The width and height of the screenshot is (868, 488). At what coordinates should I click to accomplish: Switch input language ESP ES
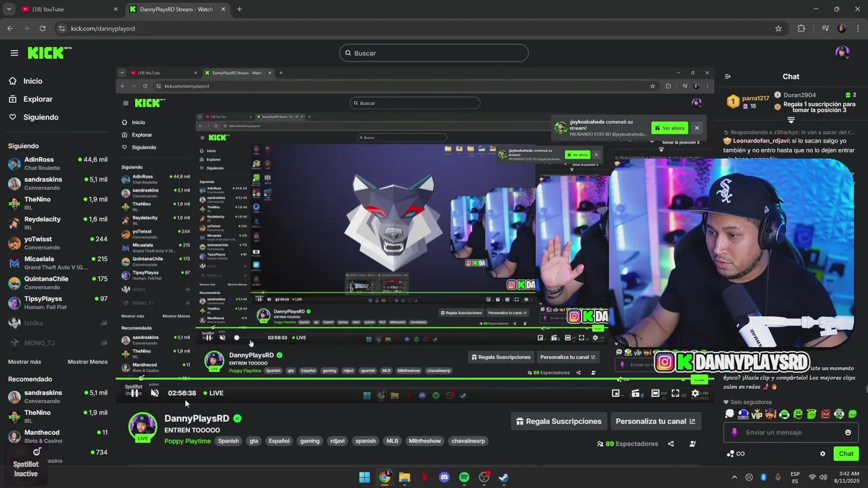point(795,477)
